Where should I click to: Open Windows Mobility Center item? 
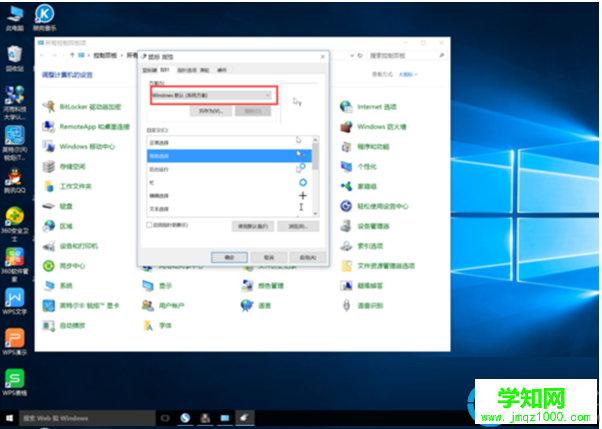[x=79, y=146]
